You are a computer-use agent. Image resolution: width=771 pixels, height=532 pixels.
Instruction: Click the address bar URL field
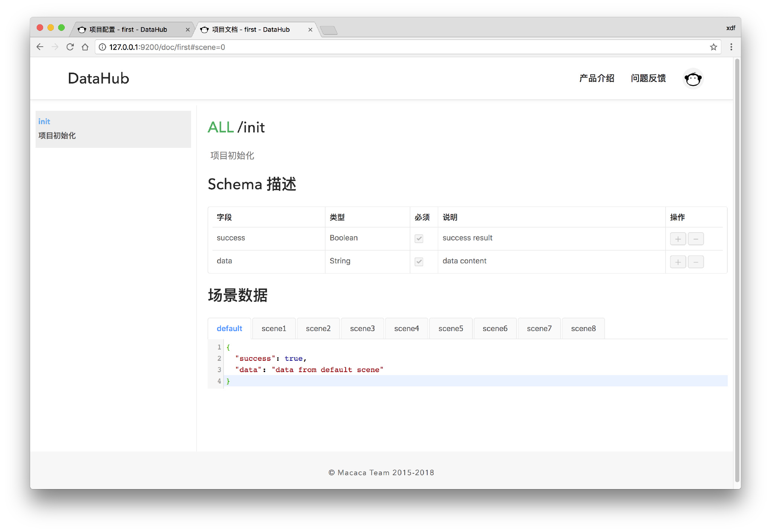tap(376, 47)
